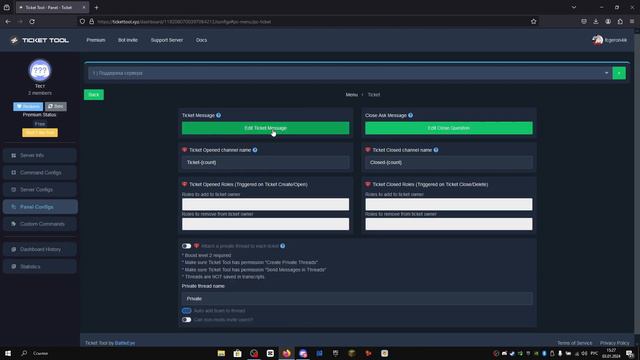This screenshot has width=640, height=360.
Task: Click help icon beside private thread option
Action: click(283, 246)
